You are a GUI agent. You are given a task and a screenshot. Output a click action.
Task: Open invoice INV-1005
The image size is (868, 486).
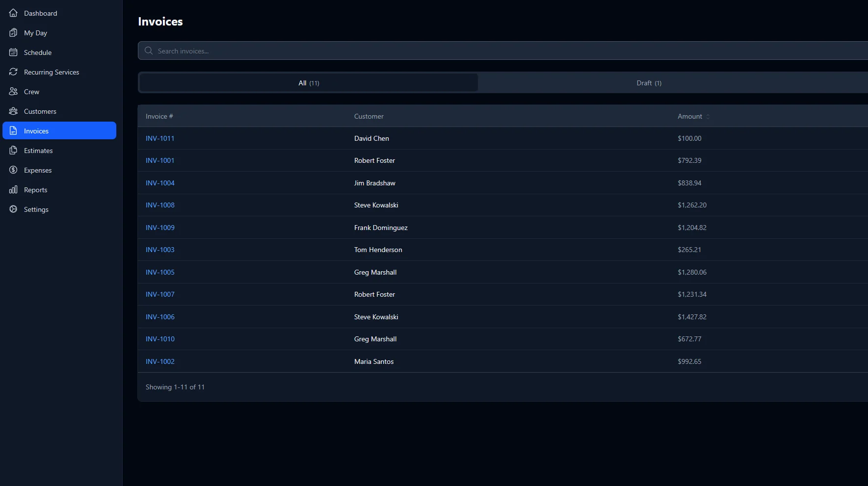click(160, 272)
